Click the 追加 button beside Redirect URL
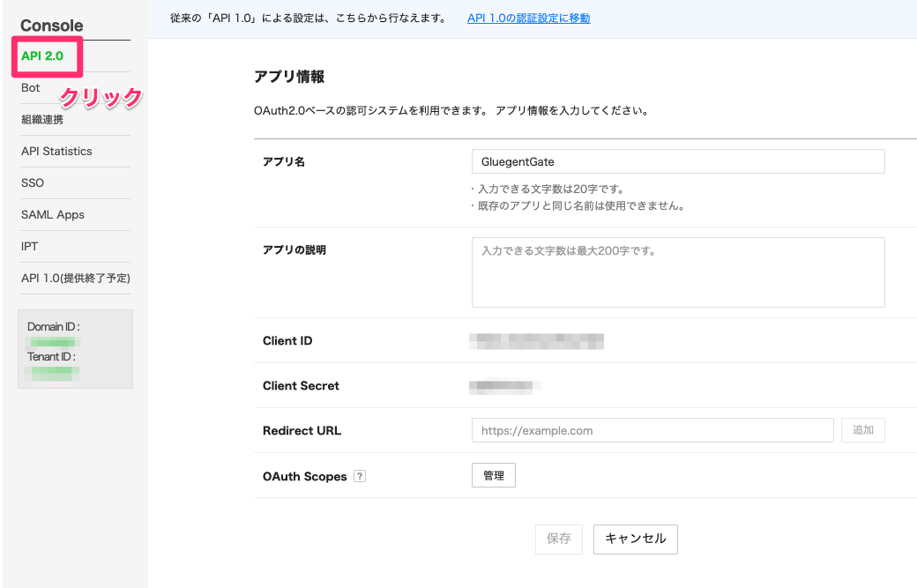This screenshot has height=588, width=917. pos(862,430)
